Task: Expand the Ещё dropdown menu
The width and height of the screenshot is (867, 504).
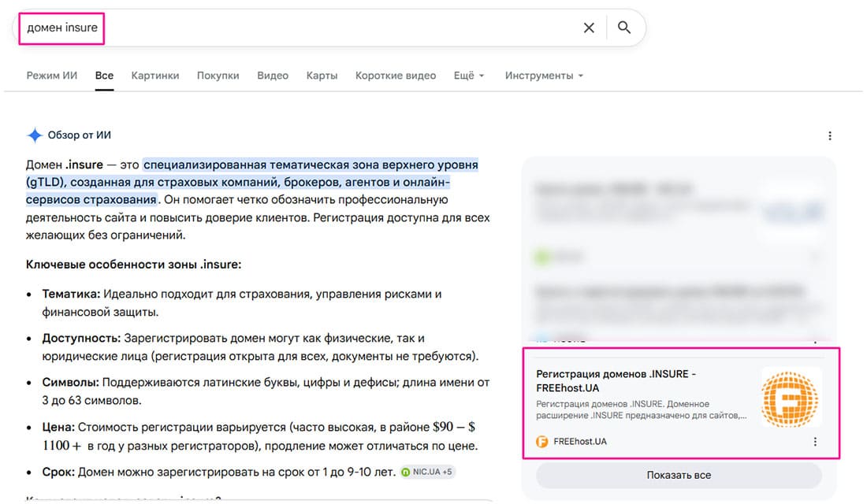Action: (469, 76)
